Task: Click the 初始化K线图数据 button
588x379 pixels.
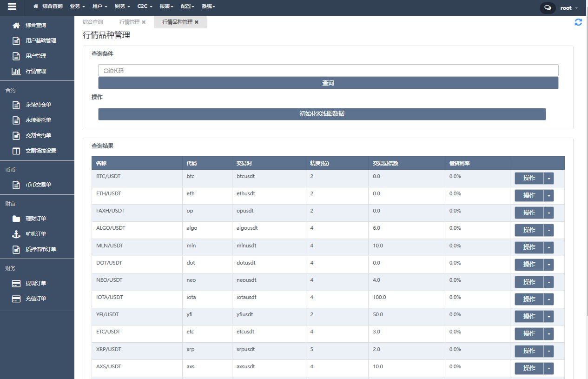Action: [322, 114]
